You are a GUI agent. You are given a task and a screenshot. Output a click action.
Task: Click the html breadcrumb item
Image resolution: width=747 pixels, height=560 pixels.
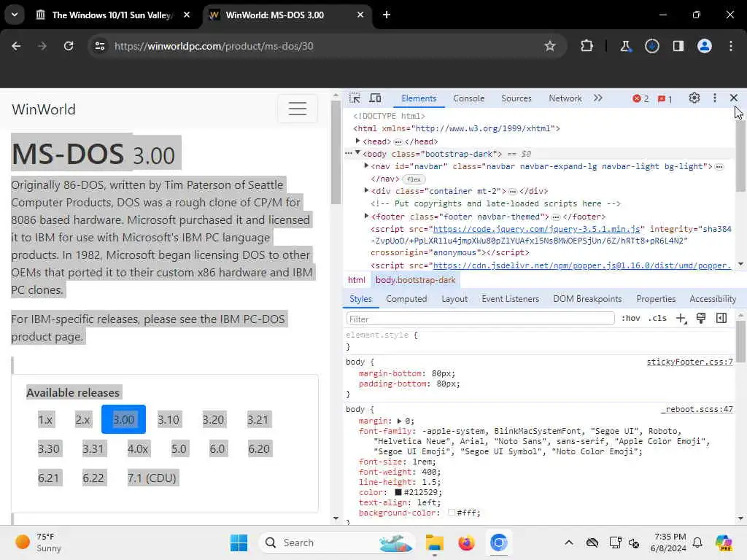pos(356,280)
